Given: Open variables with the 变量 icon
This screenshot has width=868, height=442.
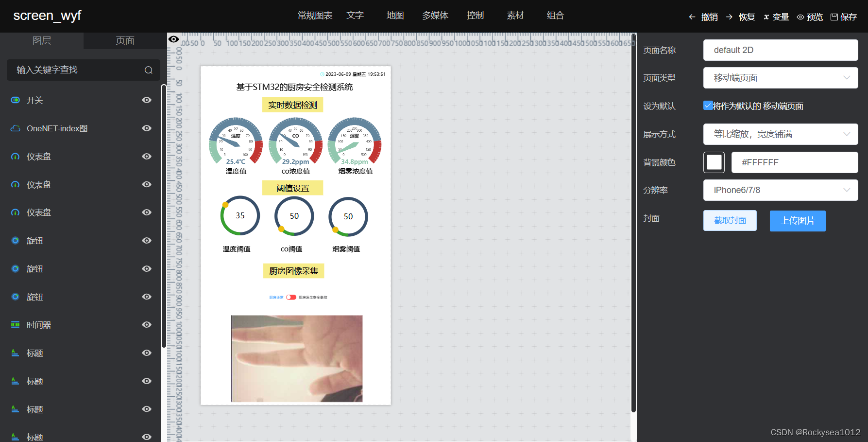Looking at the screenshot, I should [x=766, y=16].
